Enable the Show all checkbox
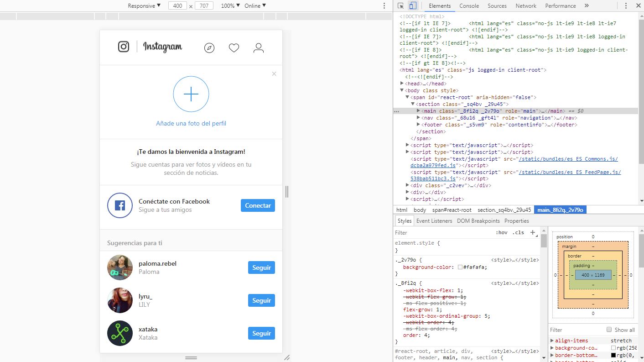This screenshot has width=644, height=362. pyautogui.click(x=609, y=330)
